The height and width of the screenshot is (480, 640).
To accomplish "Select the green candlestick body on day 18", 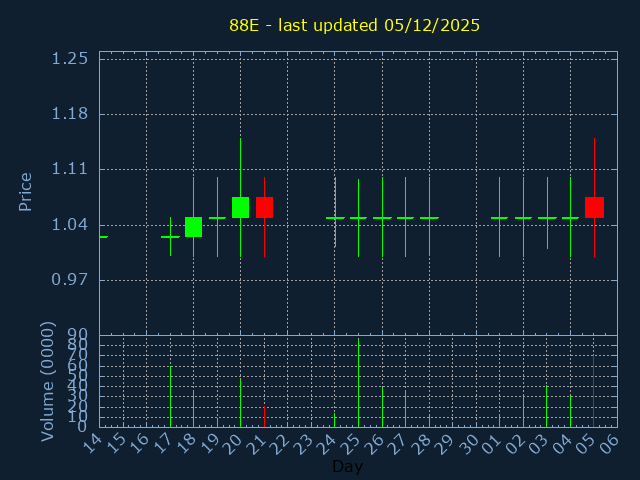I will coord(193,227).
